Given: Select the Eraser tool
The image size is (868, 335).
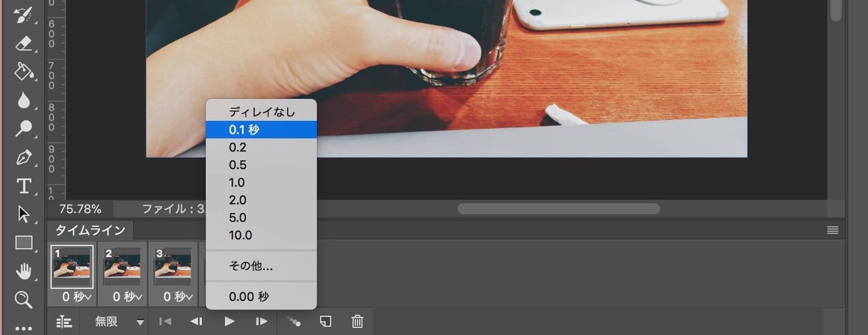Looking at the screenshot, I should click(23, 43).
